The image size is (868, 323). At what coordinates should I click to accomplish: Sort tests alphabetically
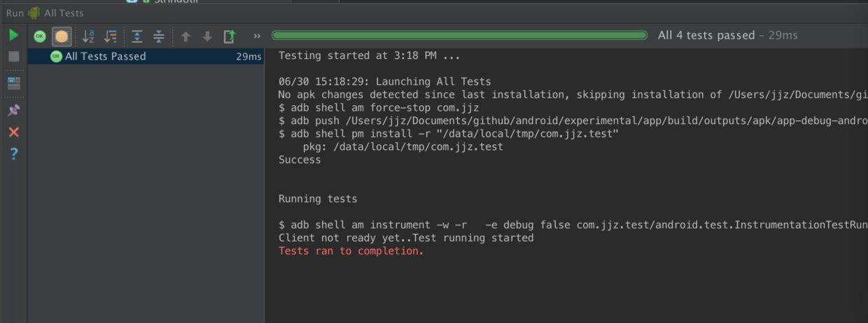click(88, 36)
